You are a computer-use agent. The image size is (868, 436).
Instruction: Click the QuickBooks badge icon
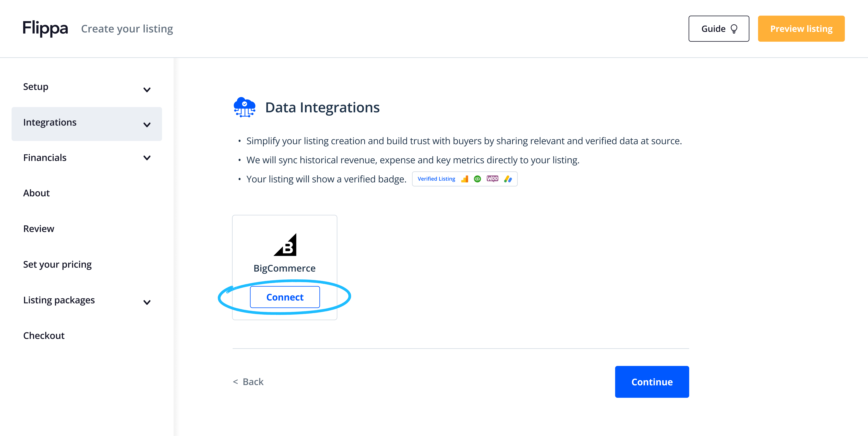pos(477,179)
